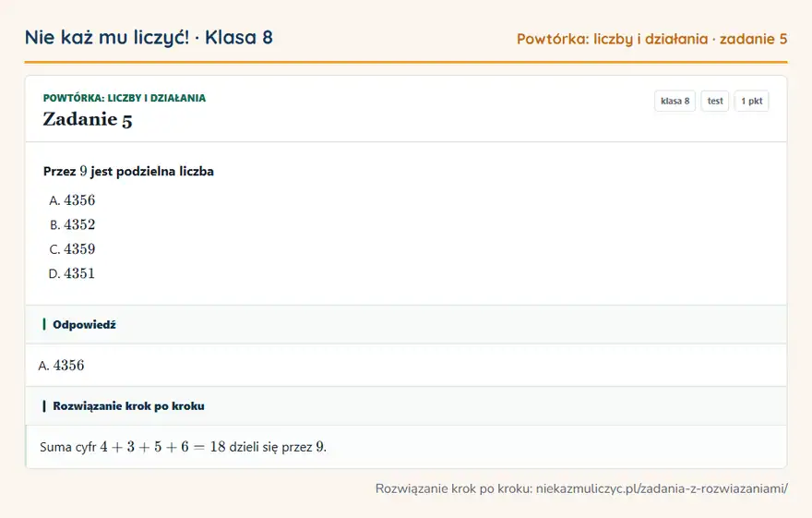Select answer option A. 4356

click(x=72, y=200)
